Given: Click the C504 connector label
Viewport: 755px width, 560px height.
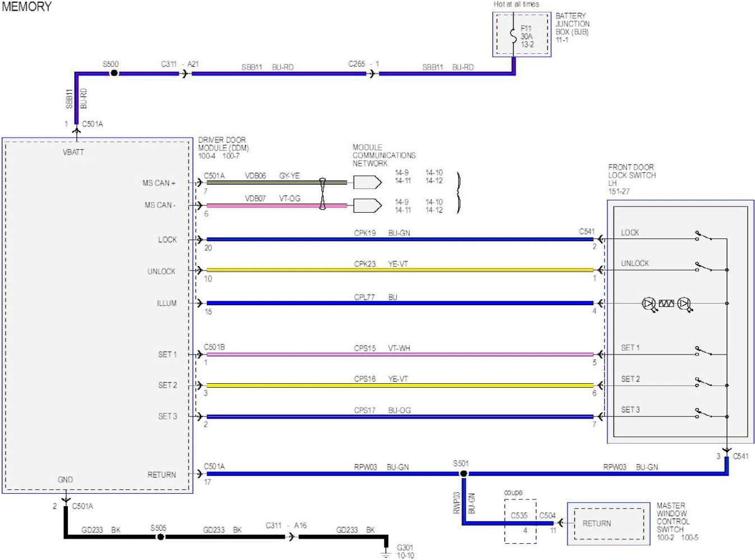Looking at the screenshot, I should point(547,515).
